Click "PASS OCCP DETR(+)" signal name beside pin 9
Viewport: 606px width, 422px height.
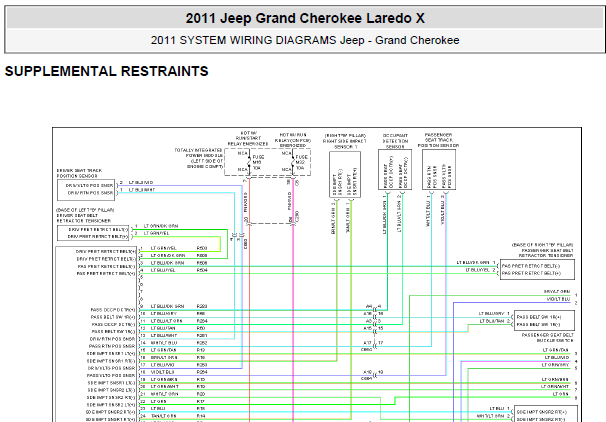(x=113, y=310)
